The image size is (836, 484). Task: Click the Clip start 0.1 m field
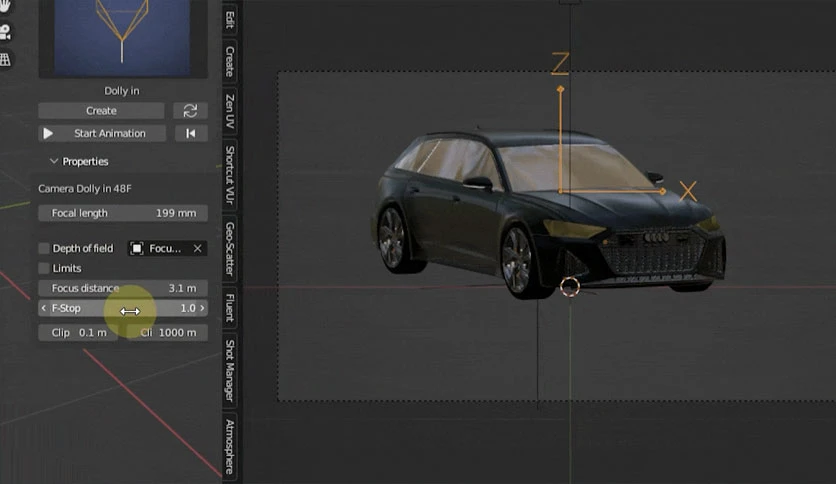78,333
